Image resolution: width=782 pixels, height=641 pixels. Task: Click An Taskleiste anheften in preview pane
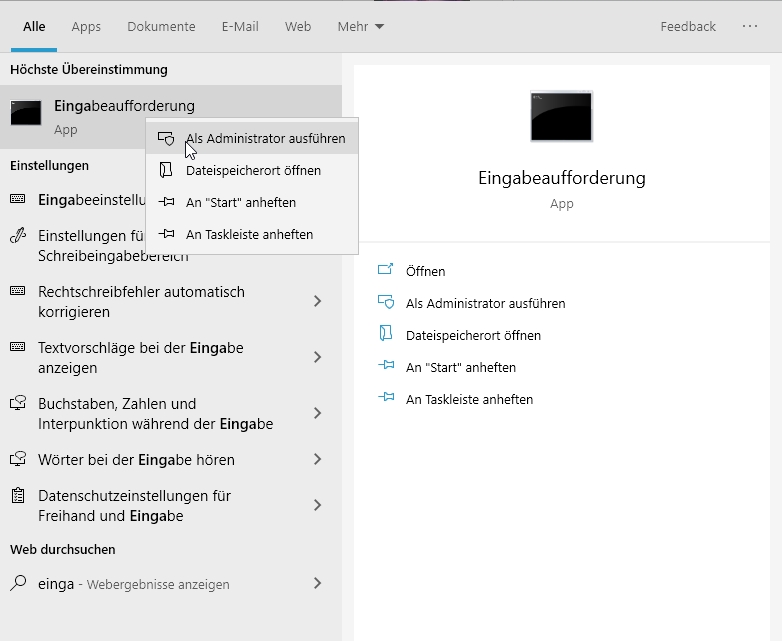469,399
